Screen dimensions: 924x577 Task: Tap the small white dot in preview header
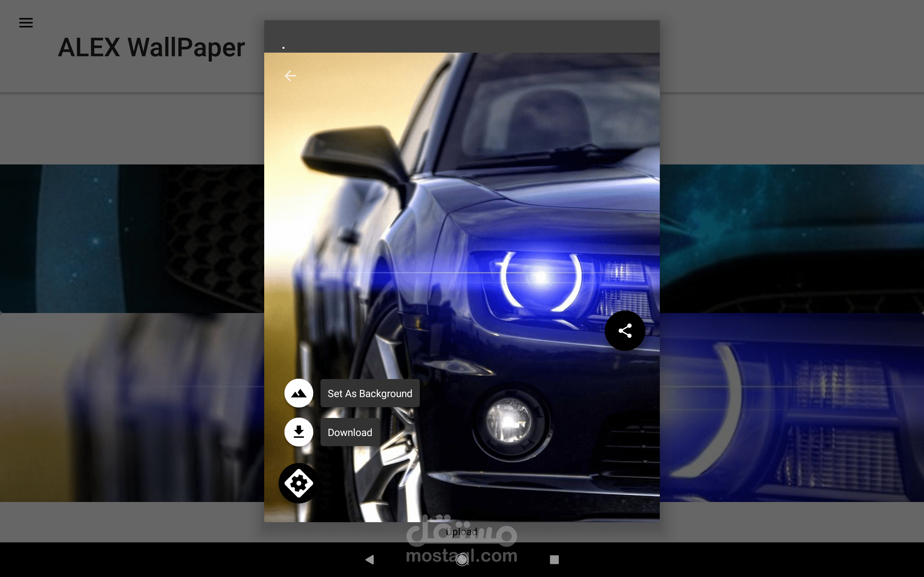283,48
